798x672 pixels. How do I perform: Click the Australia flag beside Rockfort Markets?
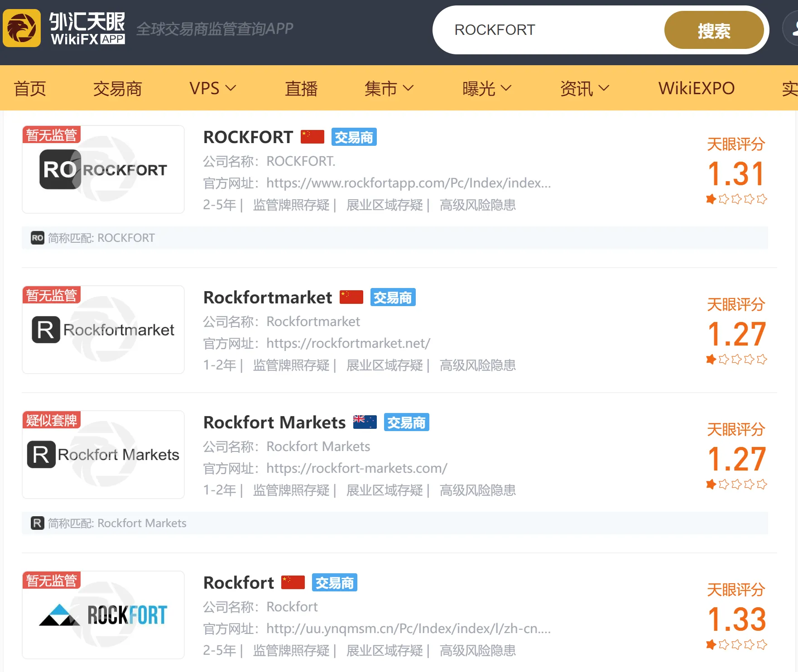365,422
